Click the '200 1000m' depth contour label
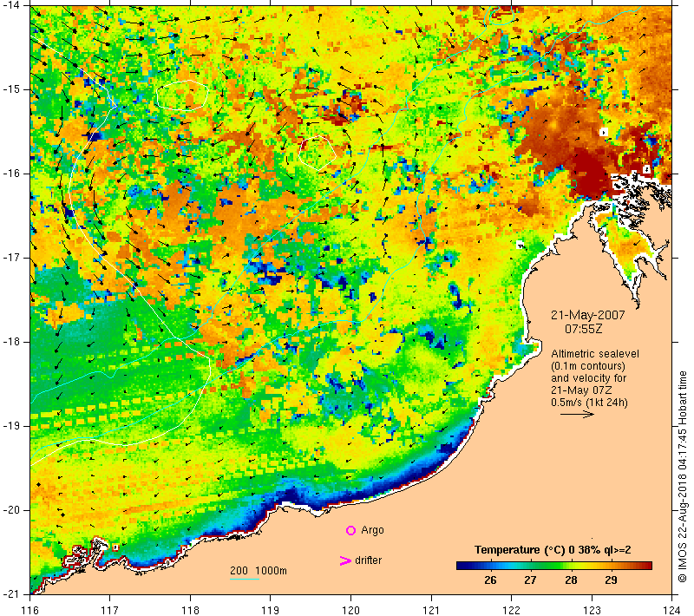Viewport: 694px width, 616px height. [x=259, y=571]
